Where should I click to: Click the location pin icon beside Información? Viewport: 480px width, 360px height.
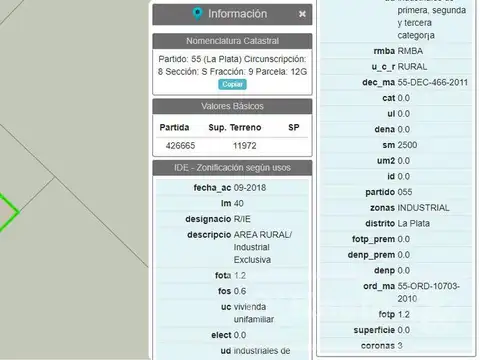pyautogui.click(x=197, y=14)
